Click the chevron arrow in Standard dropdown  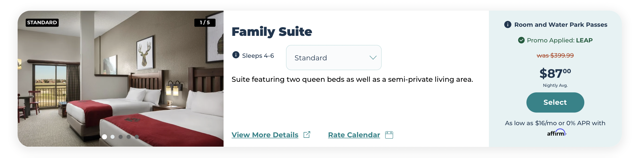click(x=373, y=58)
